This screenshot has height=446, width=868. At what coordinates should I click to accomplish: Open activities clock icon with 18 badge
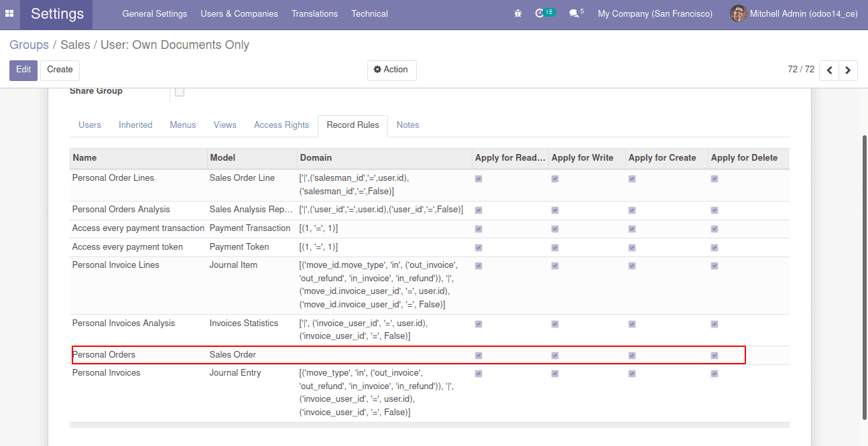click(x=545, y=13)
